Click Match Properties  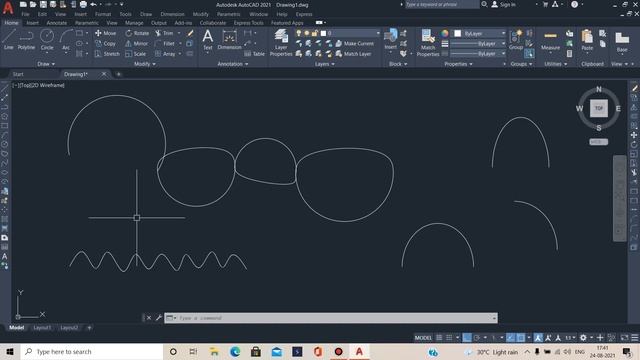coord(428,42)
